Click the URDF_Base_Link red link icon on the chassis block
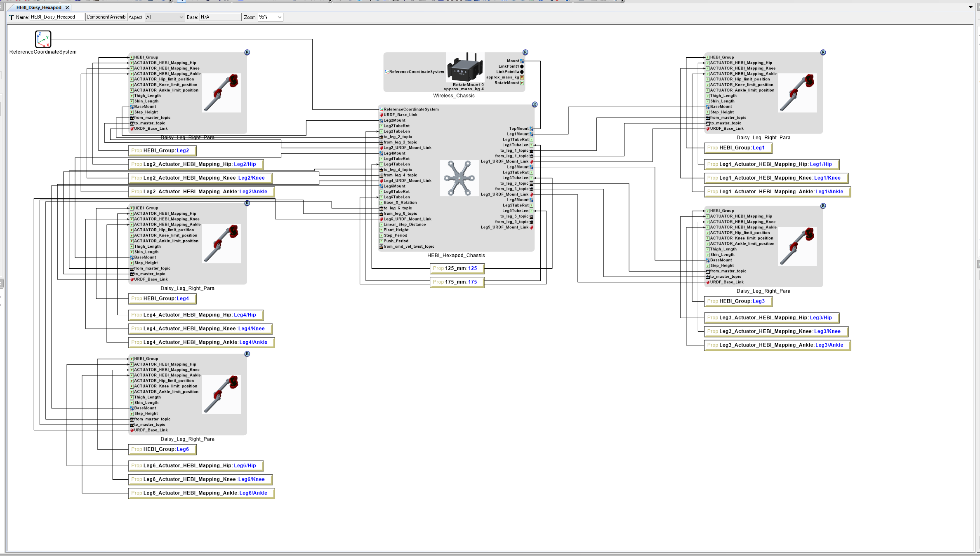The width and height of the screenshot is (980, 556). click(381, 115)
